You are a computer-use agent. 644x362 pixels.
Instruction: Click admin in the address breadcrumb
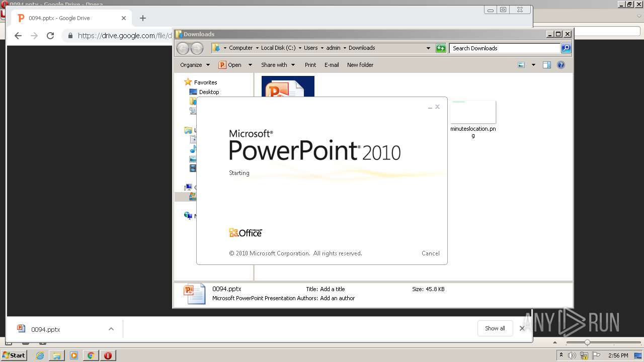tap(333, 48)
